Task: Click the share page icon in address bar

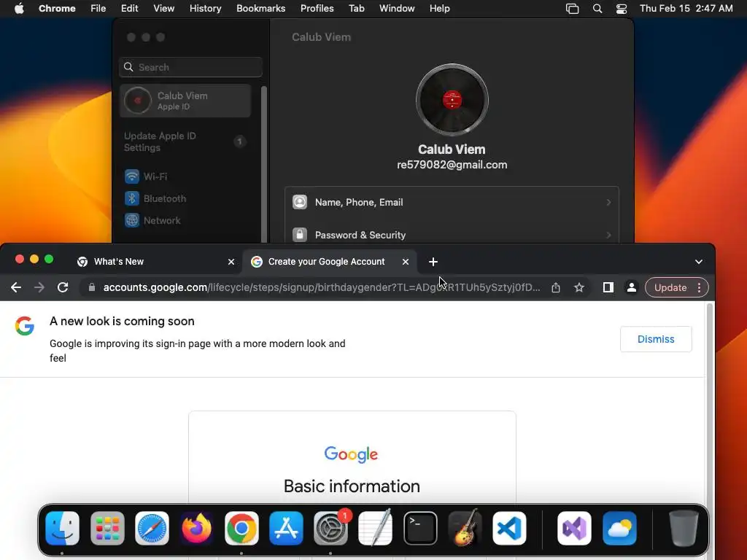Action: click(x=555, y=287)
